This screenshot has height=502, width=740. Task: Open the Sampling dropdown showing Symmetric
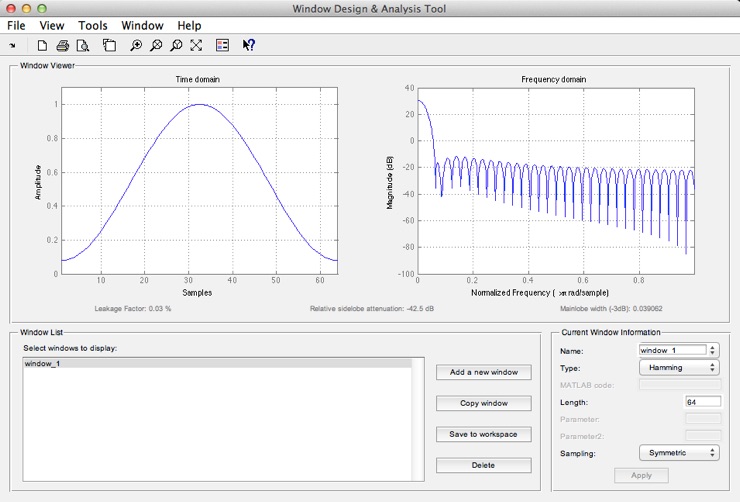coord(679,453)
